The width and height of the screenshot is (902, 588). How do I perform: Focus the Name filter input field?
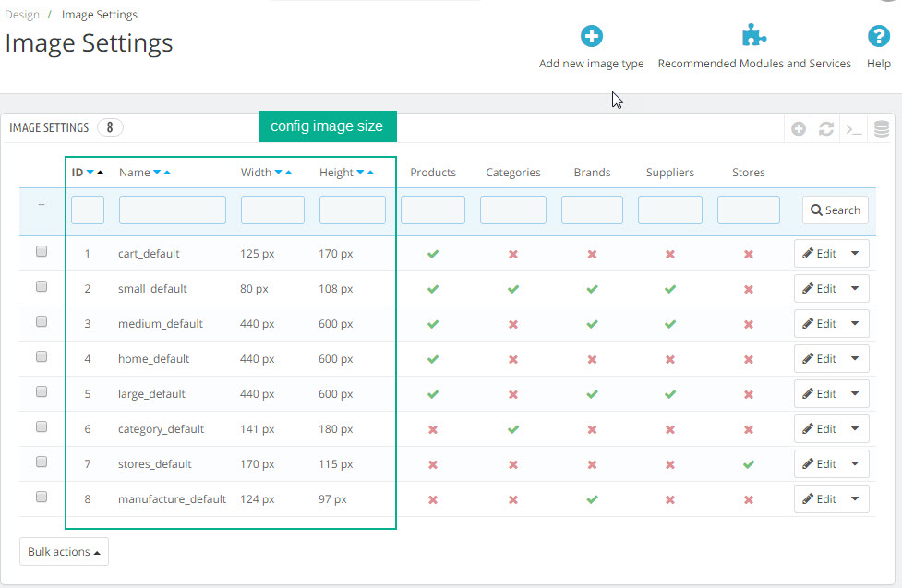coord(173,210)
